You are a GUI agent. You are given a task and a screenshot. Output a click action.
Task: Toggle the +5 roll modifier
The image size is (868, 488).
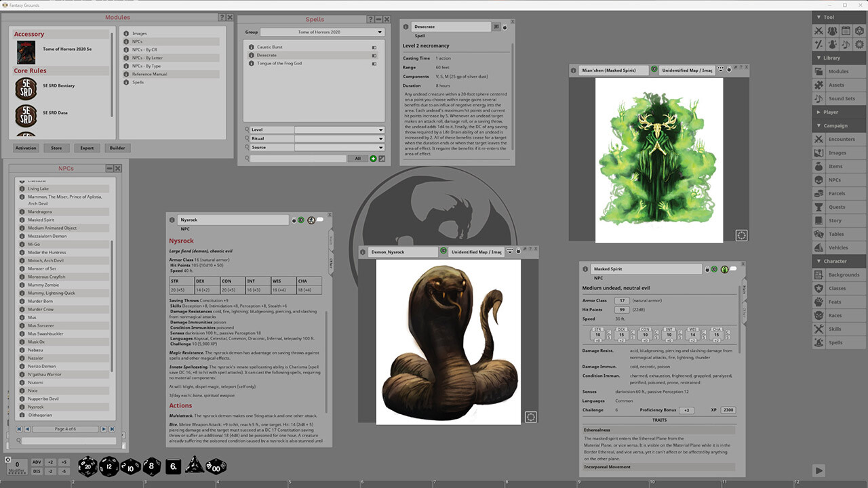64,462
